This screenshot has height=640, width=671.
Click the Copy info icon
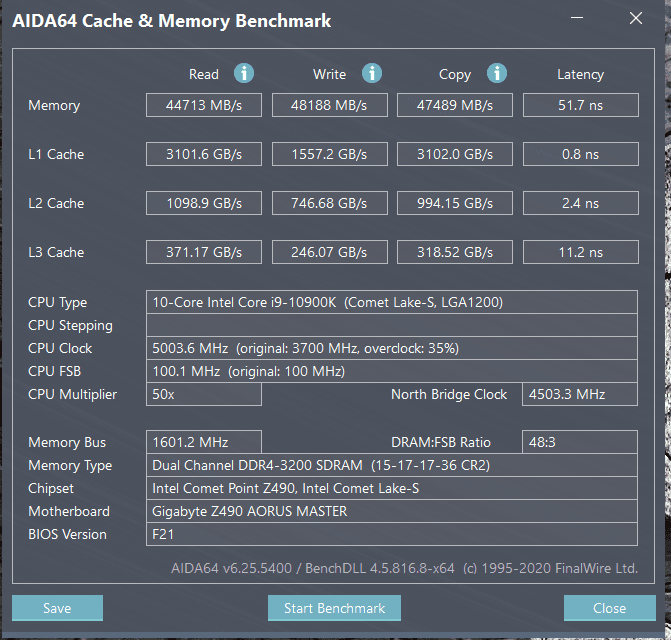[x=497, y=74]
